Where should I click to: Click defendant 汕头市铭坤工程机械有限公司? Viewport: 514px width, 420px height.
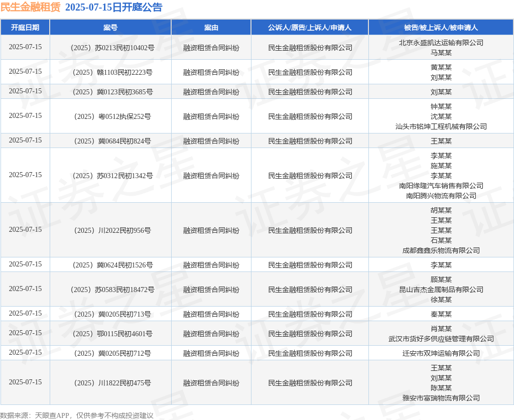point(441,126)
